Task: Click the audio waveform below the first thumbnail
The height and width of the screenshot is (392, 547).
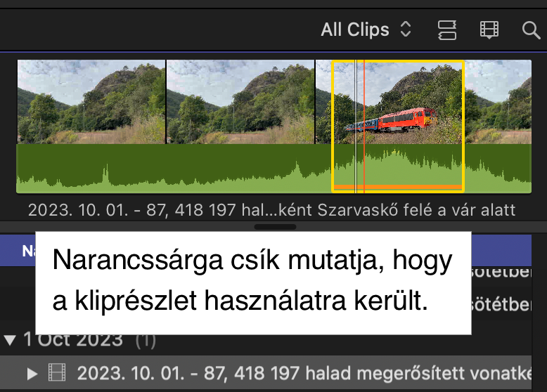Action: pyautogui.click(x=91, y=169)
